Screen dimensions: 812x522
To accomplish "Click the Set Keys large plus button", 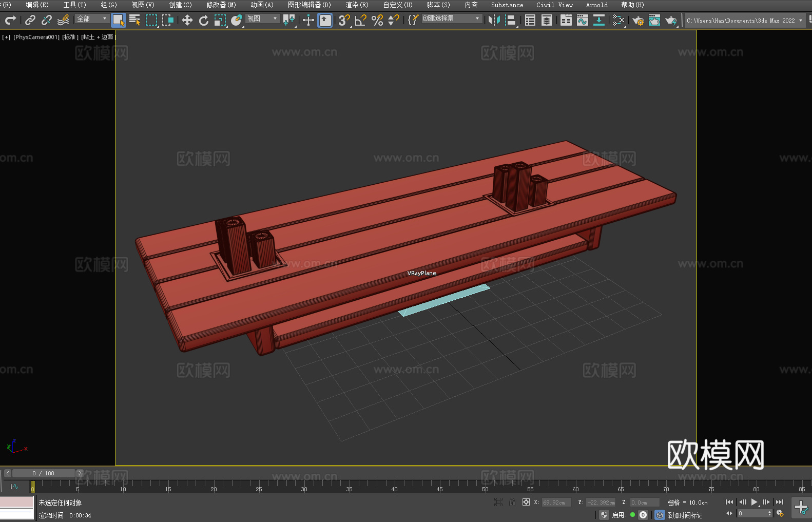I will (x=801, y=508).
